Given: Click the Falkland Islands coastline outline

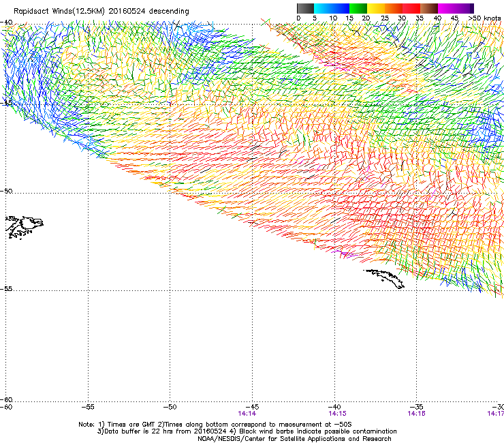Looking at the screenshot, I should click(x=25, y=228).
